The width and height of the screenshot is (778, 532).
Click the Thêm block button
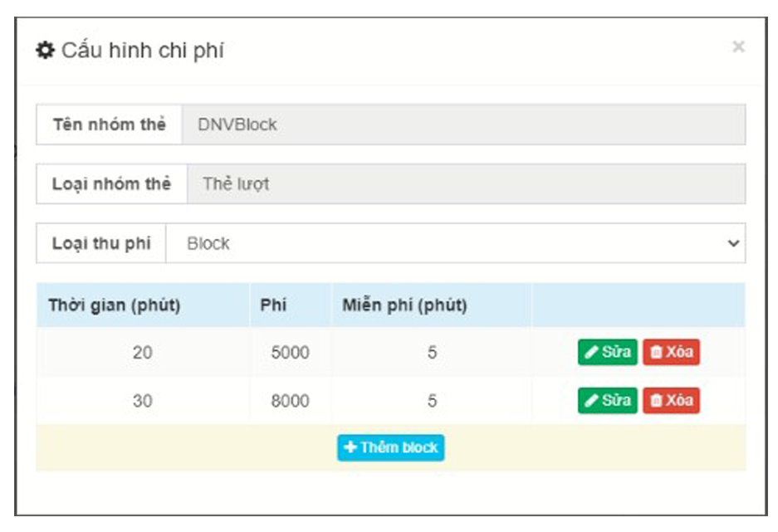390,447
